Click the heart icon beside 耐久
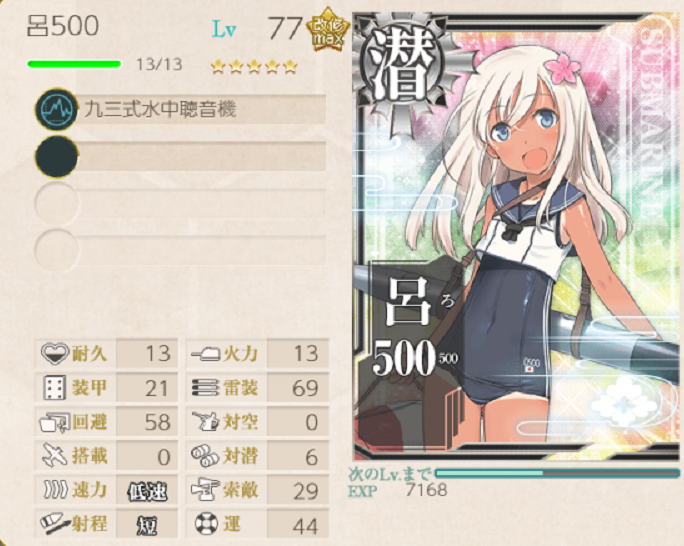Viewport: 684px width, 546px height. point(55,353)
